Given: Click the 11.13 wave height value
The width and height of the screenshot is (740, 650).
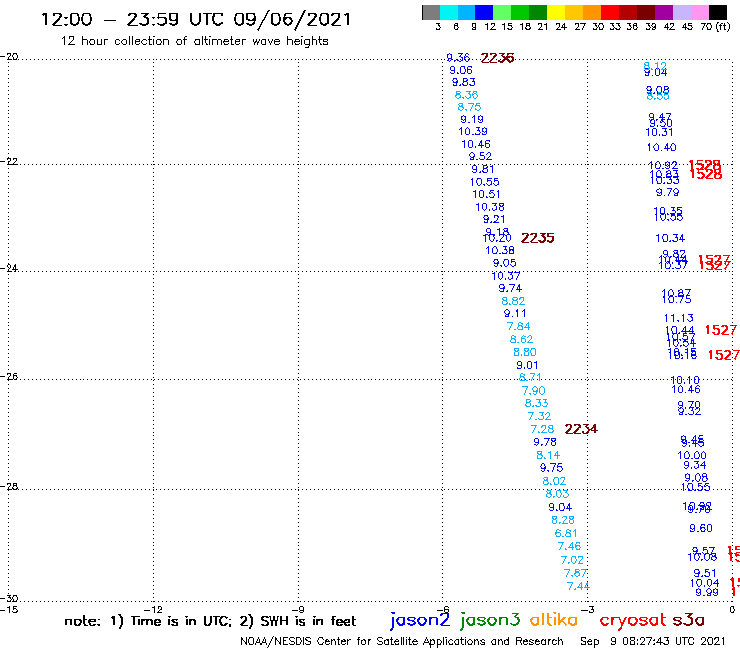Looking at the screenshot, I should 678,318.
